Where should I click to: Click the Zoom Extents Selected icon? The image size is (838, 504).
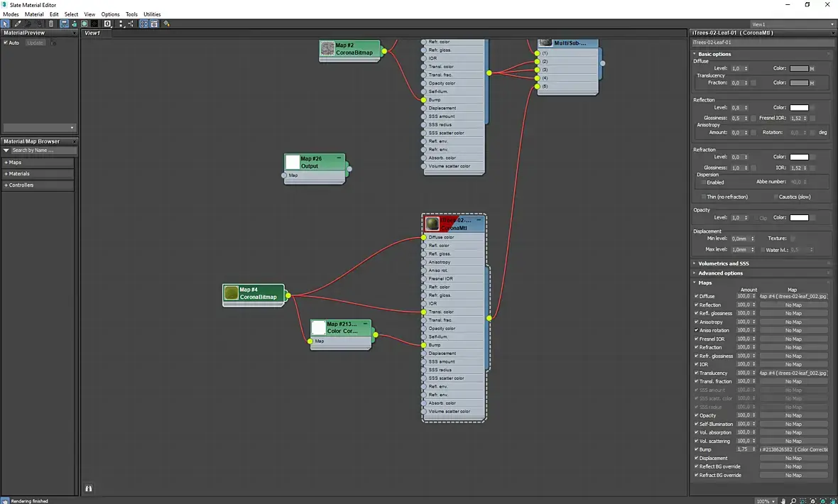pos(823,500)
